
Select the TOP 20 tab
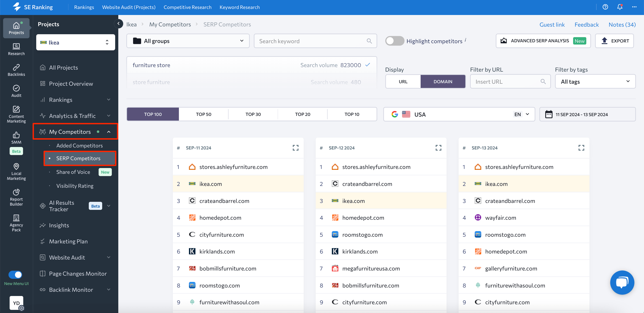click(x=303, y=114)
